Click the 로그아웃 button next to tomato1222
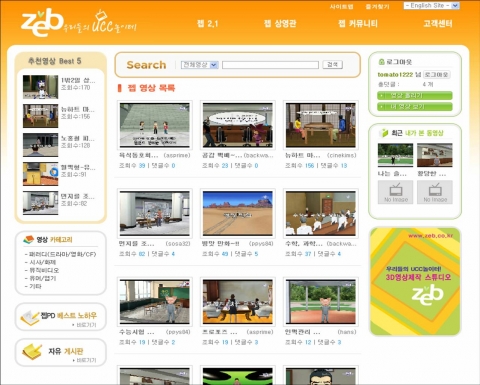Image resolution: width=480 pixels, height=385 pixels. pyautogui.click(x=436, y=75)
